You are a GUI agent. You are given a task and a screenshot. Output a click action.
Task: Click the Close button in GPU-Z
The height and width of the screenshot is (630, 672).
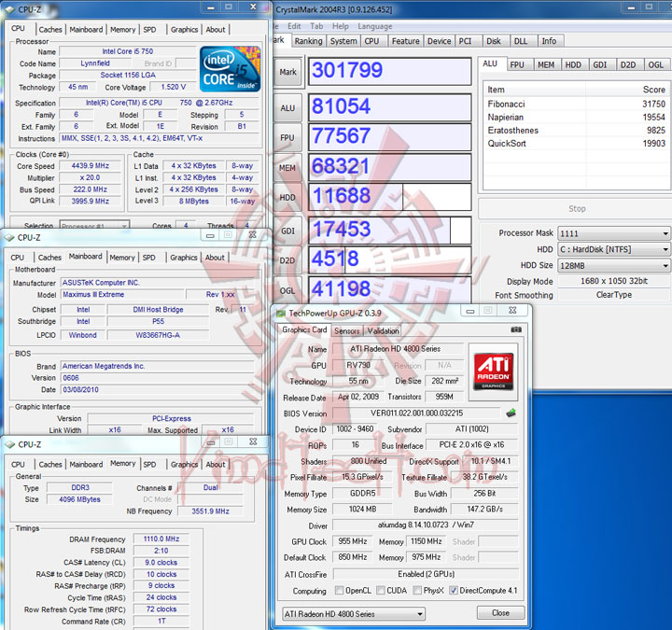click(500, 613)
